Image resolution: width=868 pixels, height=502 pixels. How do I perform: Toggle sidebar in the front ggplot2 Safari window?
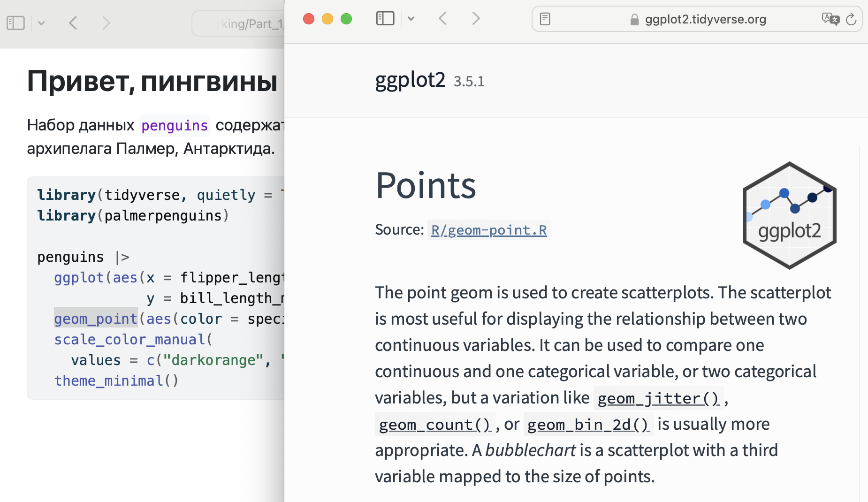(385, 19)
